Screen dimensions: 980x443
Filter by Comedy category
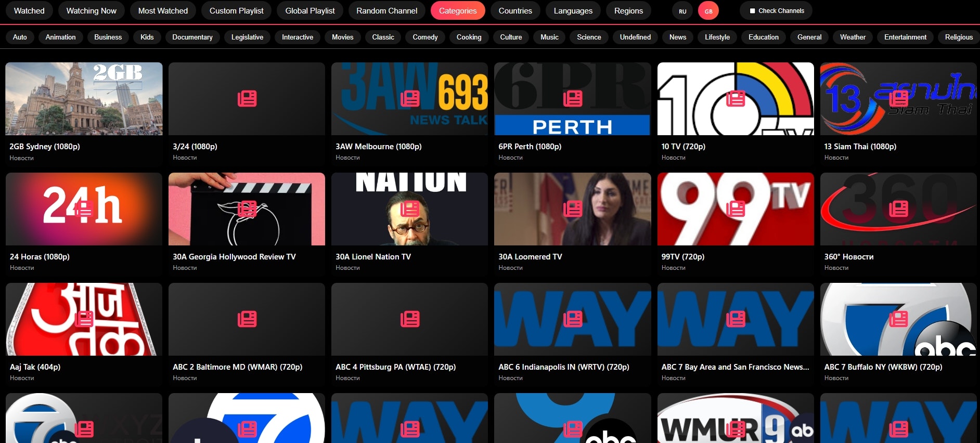[x=425, y=37]
